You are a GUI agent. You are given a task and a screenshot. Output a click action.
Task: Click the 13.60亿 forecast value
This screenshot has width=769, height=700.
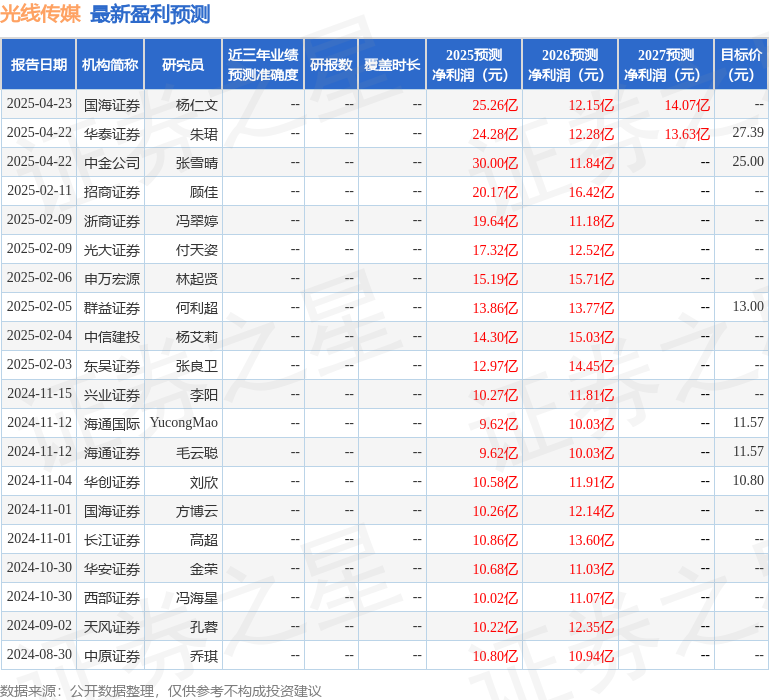coord(591,539)
